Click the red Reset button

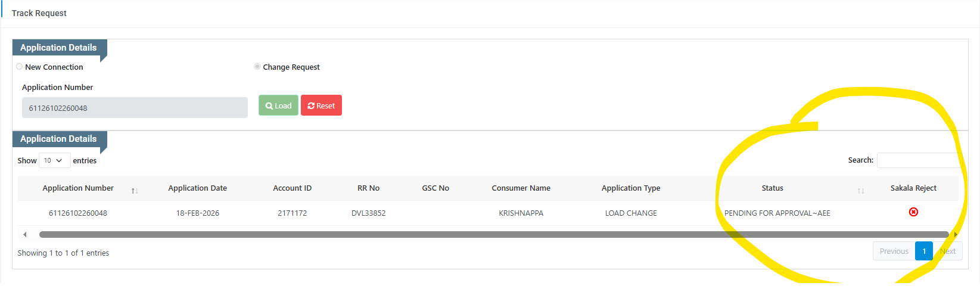[321, 105]
